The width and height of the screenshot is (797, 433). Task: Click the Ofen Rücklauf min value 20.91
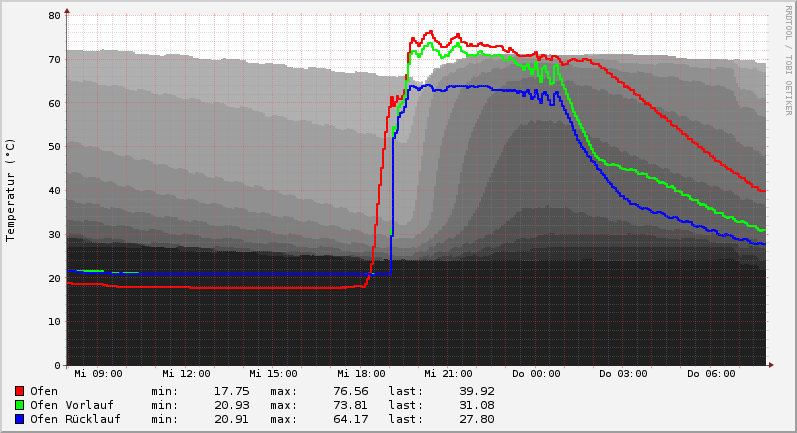[x=231, y=419]
